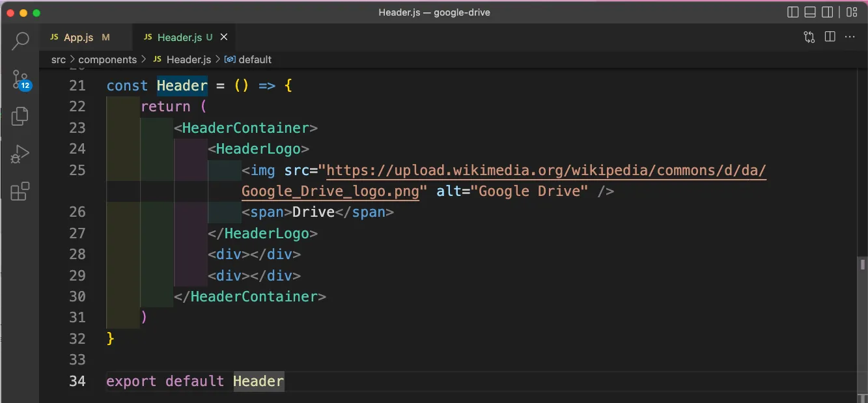
Task: Click the vertical scrollbar marker
Action: [x=862, y=264]
